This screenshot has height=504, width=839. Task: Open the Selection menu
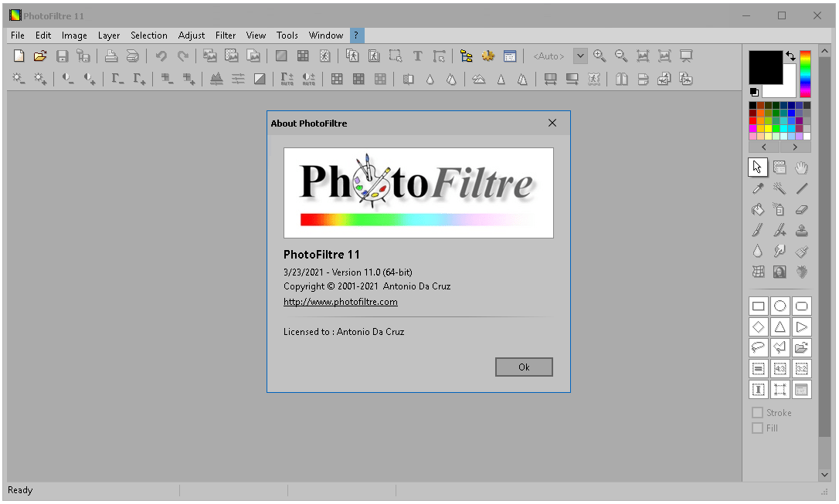click(149, 36)
